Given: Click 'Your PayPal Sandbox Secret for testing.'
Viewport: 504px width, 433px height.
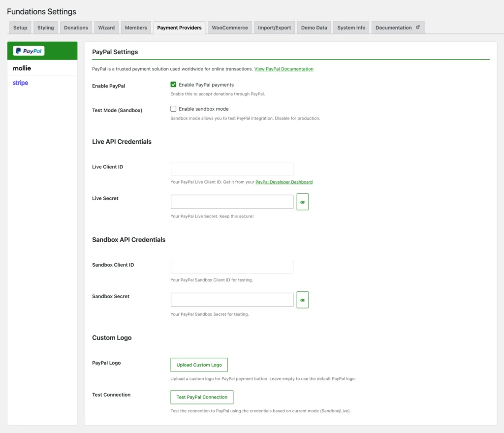Looking at the screenshot, I should 210,314.
